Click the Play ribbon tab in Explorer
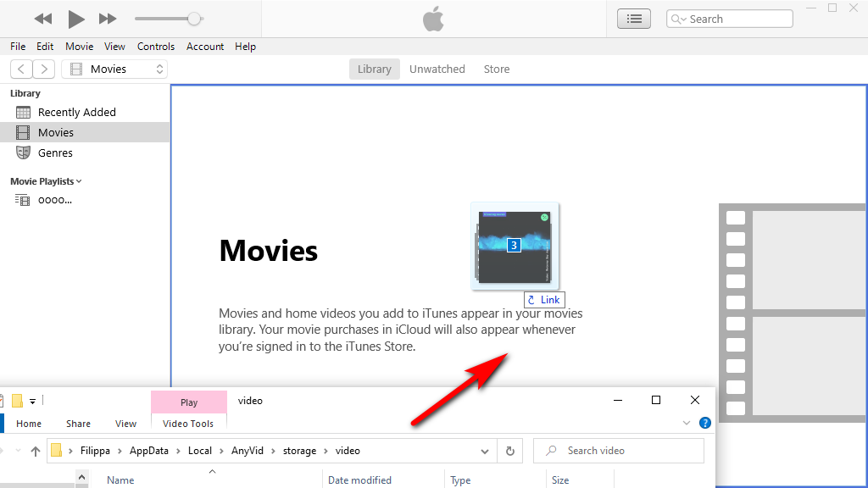 [189, 402]
